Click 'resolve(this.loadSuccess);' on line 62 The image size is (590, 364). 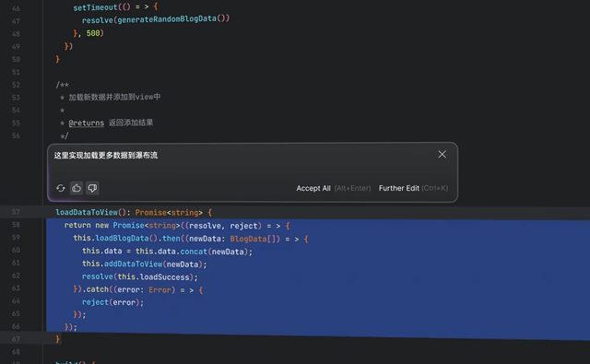click(140, 276)
